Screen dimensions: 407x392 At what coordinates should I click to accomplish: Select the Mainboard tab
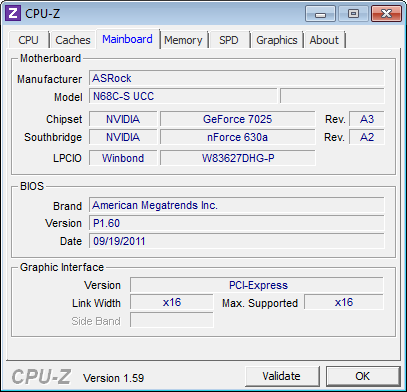pos(127,39)
